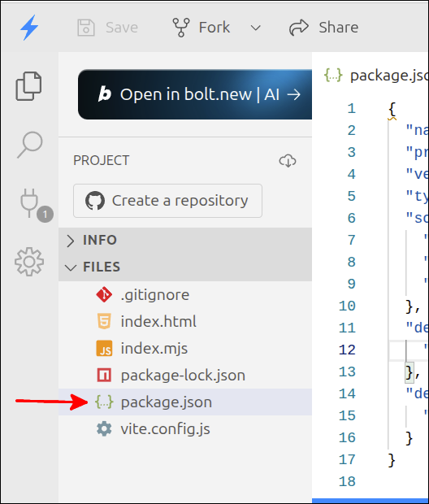Click the HTML5 icon beside index.html
The image size is (429, 504).
click(x=104, y=321)
